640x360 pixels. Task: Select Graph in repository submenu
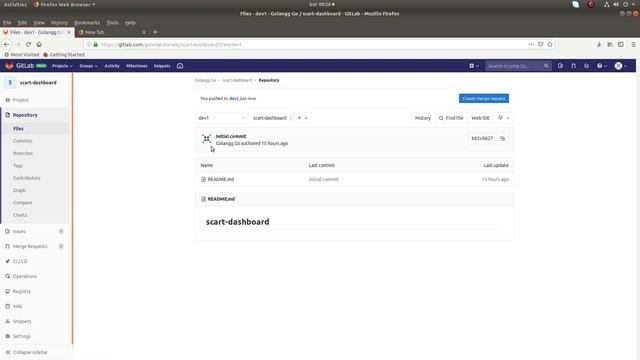pos(19,190)
